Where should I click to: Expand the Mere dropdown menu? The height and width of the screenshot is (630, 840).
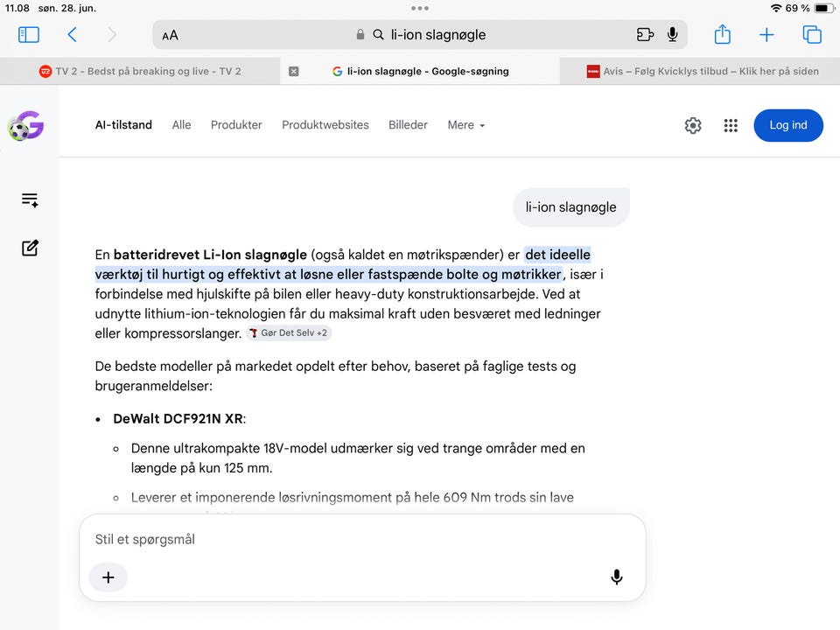466,125
